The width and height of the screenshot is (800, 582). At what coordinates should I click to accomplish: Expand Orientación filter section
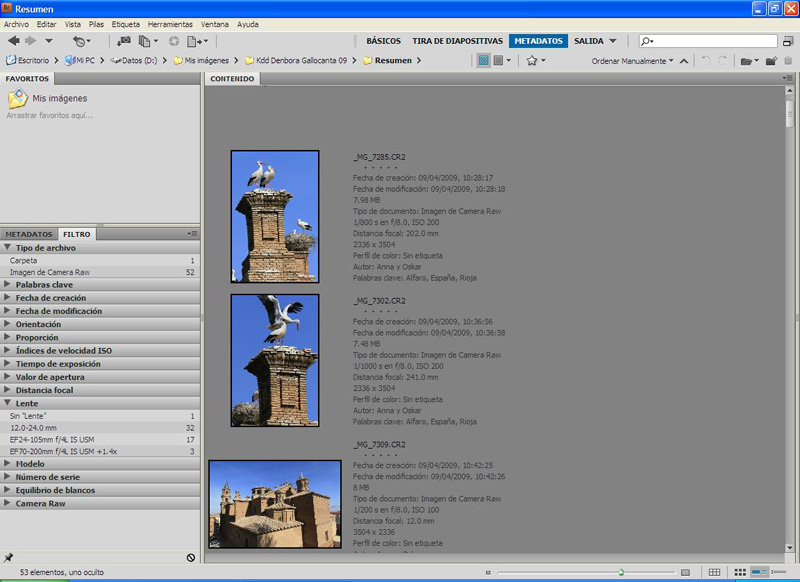tap(7, 324)
